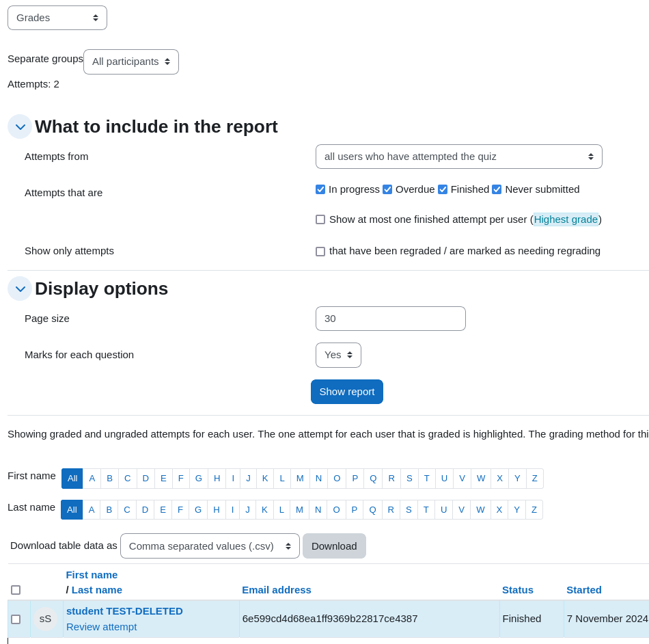Collapse the Display options section
Viewport: 649px width, 644px height.
point(20,289)
